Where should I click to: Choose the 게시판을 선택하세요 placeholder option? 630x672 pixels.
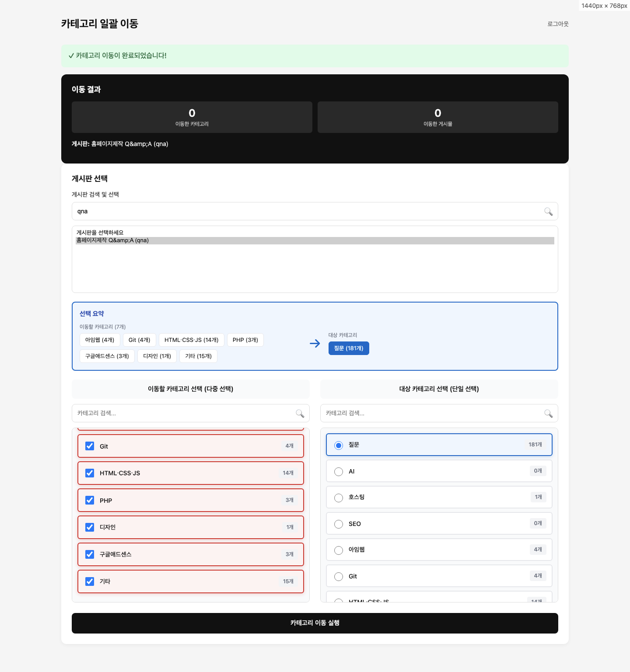coord(100,233)
